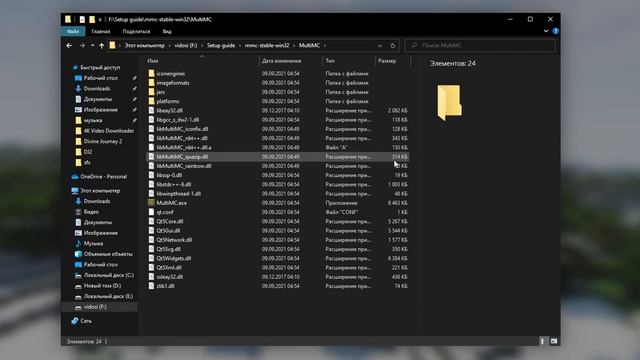Go up one folder level

(101, 46)
